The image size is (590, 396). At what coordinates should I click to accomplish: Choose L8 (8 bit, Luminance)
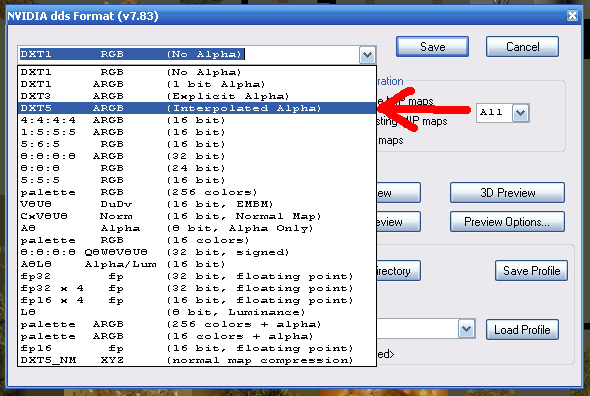(197, 312)
